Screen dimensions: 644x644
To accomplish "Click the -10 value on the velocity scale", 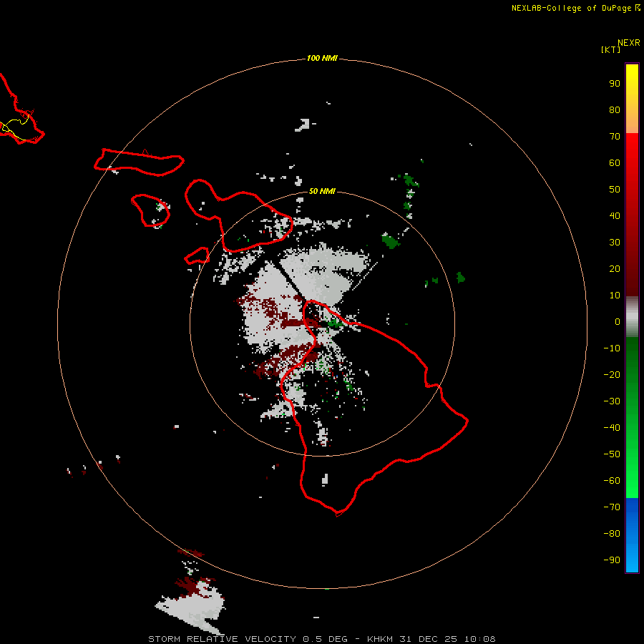I will click(x=612, y=348).
